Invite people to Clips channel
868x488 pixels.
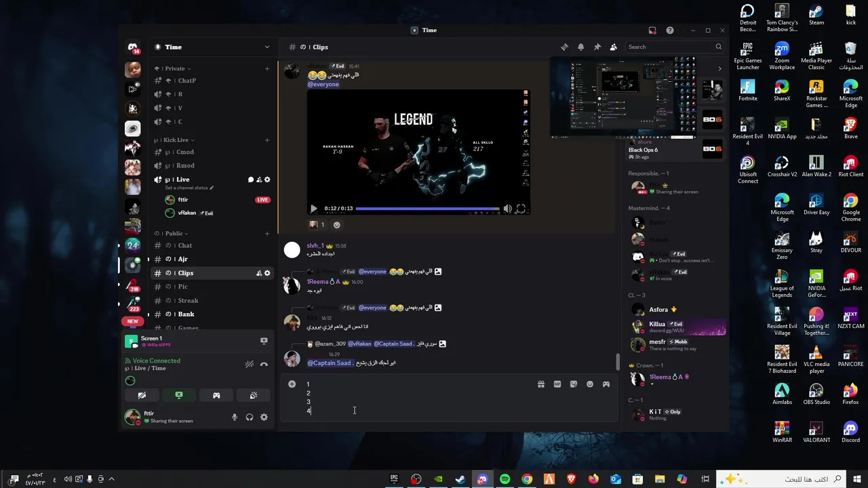(259, 273)
